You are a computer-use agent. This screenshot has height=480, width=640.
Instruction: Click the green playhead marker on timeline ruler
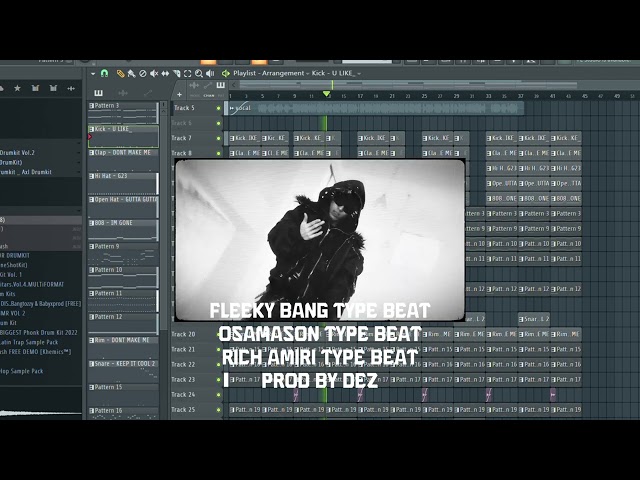pos(326,94)
